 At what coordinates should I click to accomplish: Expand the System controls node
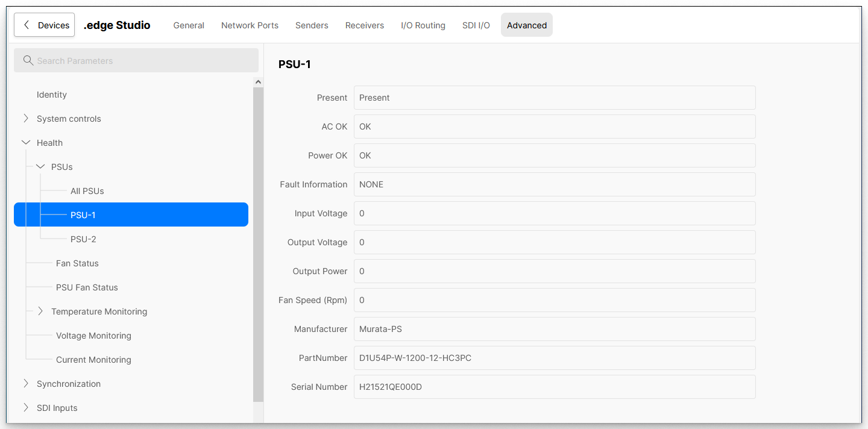[x=26, y=119]
